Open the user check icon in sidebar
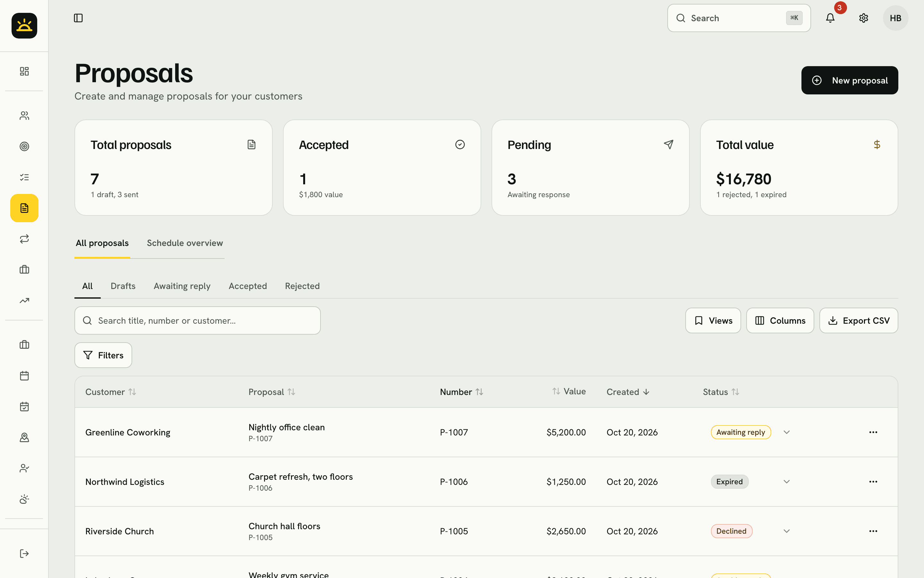The image size is (924, 578). click(x=24, y=468)
